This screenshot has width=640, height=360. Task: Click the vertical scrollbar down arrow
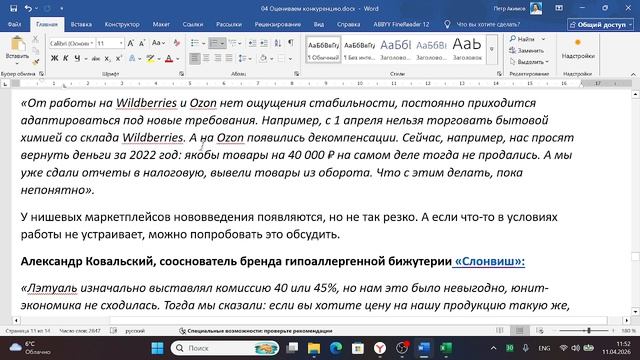pos(635,311)
